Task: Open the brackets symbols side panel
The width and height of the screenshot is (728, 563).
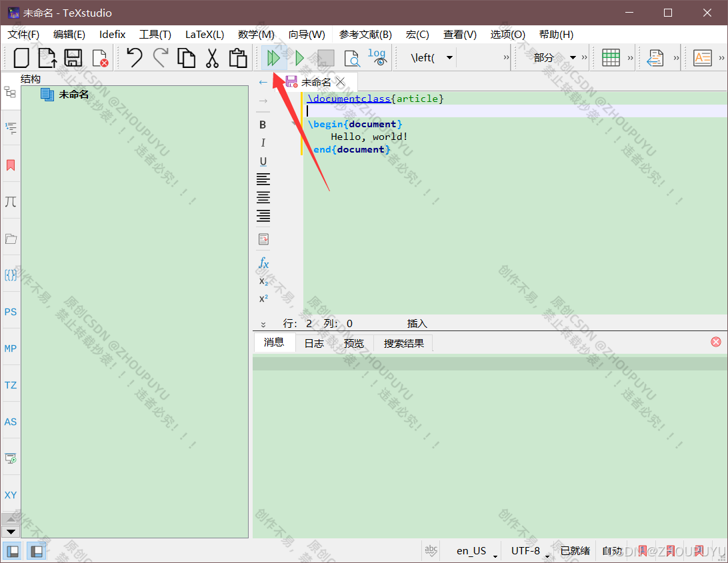Action: click(x=11, y=275)
